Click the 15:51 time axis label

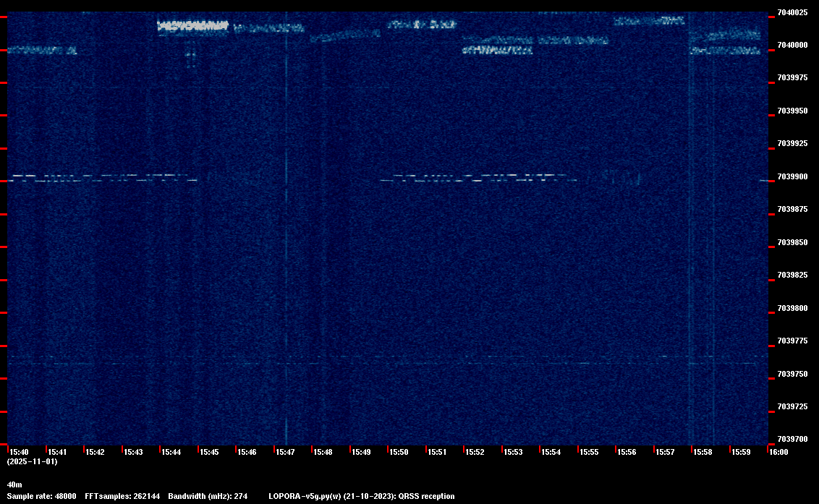(437, 452)
